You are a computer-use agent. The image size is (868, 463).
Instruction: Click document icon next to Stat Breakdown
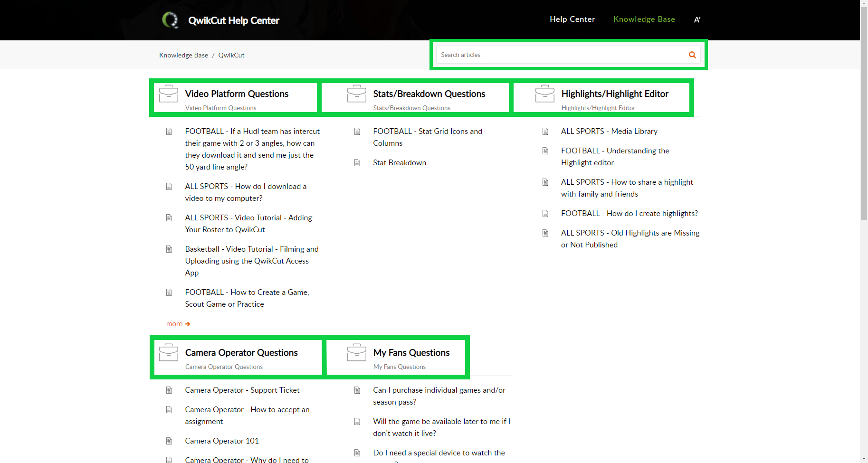tap(357, 163)
